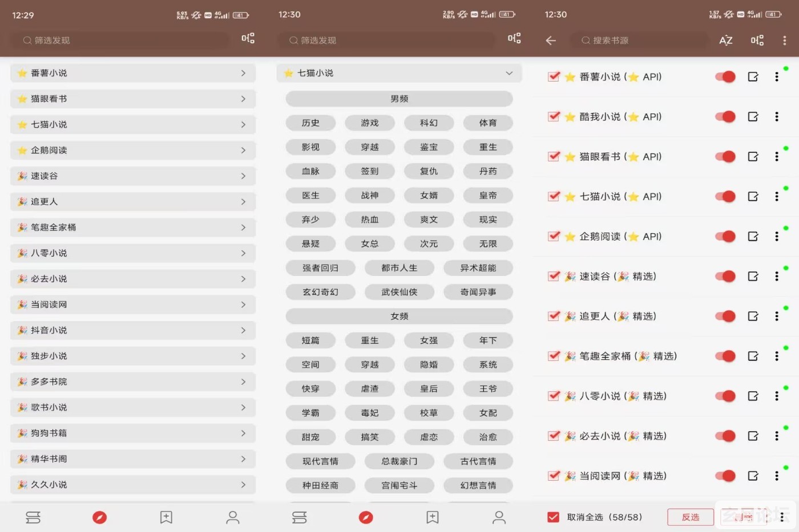Open the bookmark tab on the left screen
Screen dimensions: 799x532
point(166,517)
